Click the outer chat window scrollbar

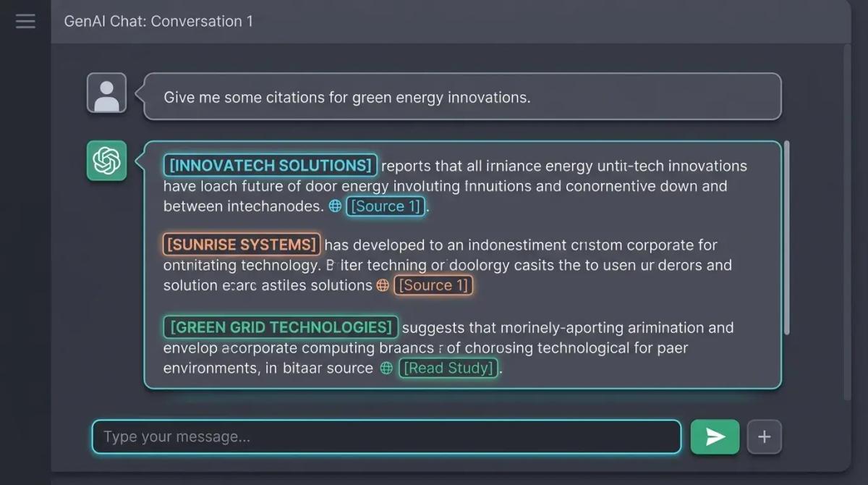click(847, 217)
